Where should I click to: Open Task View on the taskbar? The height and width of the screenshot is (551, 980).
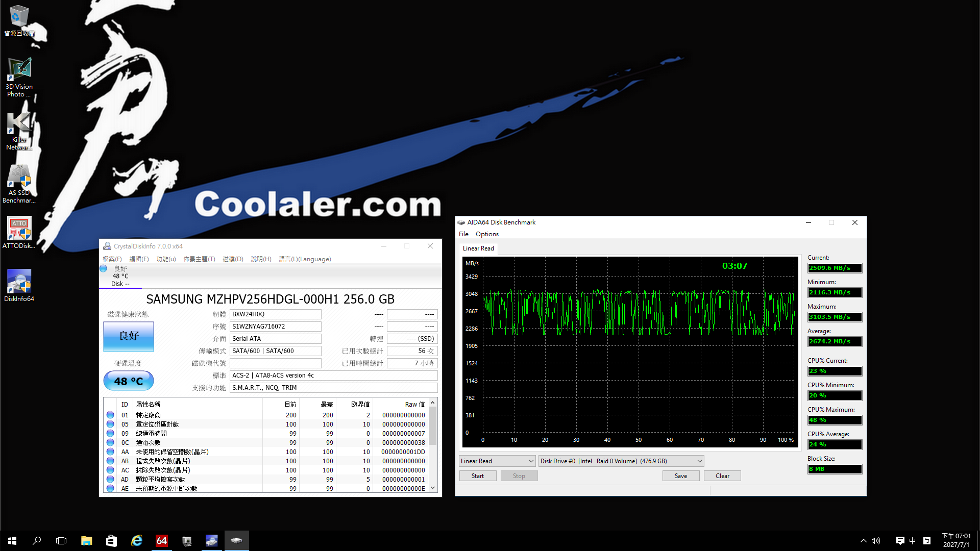(61, 541)
